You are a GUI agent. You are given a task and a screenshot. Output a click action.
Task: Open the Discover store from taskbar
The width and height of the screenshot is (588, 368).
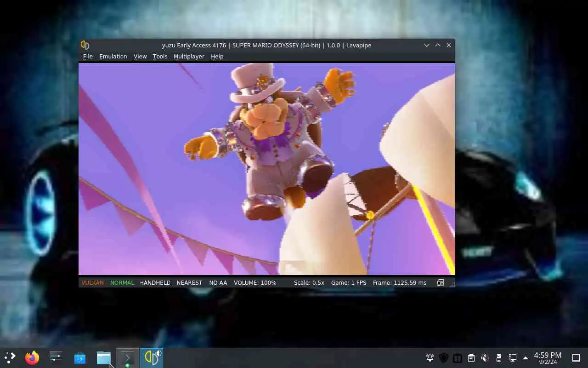[x=80, y=357]
